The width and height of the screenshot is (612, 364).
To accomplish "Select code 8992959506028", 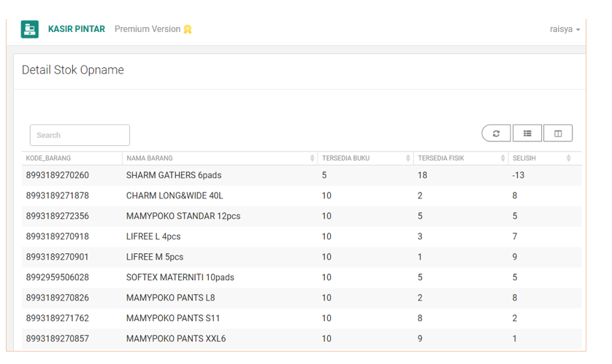I will (58, 277).
